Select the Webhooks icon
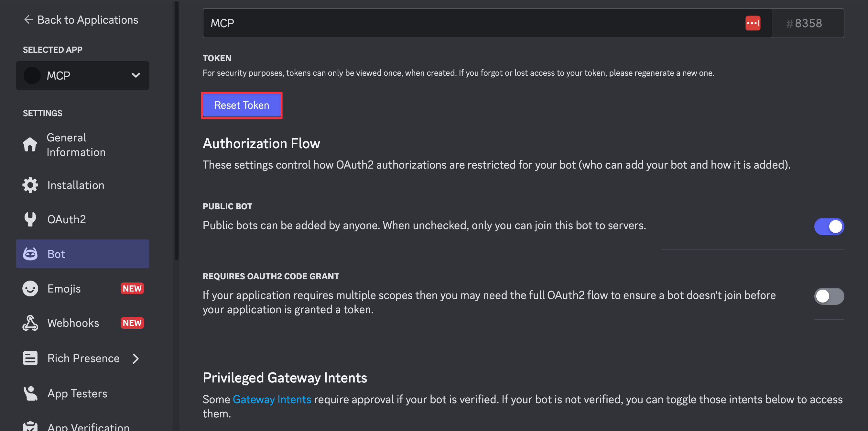 30,323
